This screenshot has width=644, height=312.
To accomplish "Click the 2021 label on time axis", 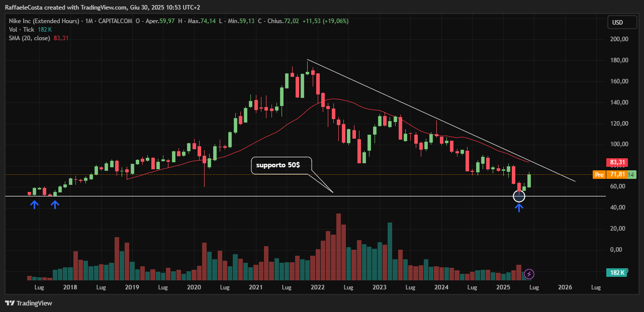I will [x=255, y=287].
